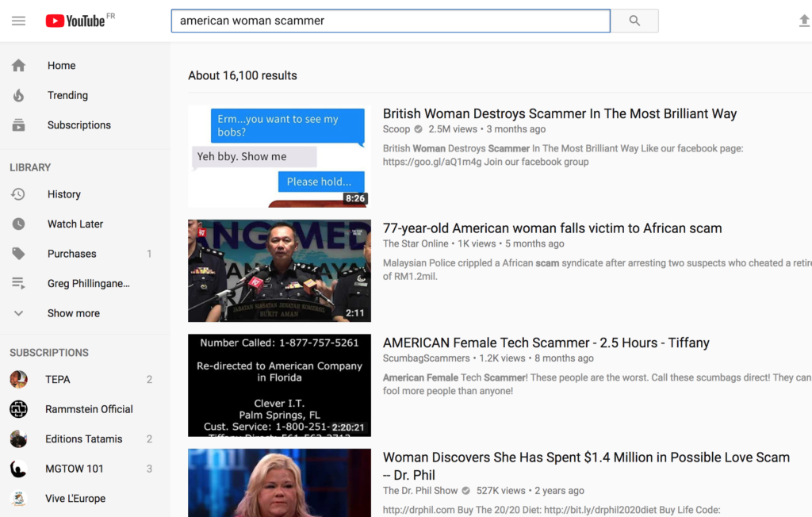Viewport: 812px width, 517px height.
Task: Click the SUBSCRIPTIONS section heading
Action: coord(49,353)
